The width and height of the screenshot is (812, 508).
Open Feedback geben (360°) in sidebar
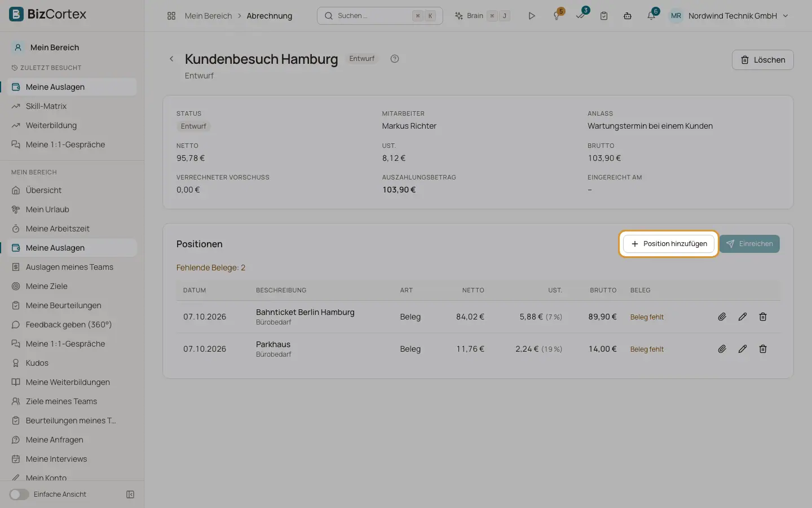point(72,325)
